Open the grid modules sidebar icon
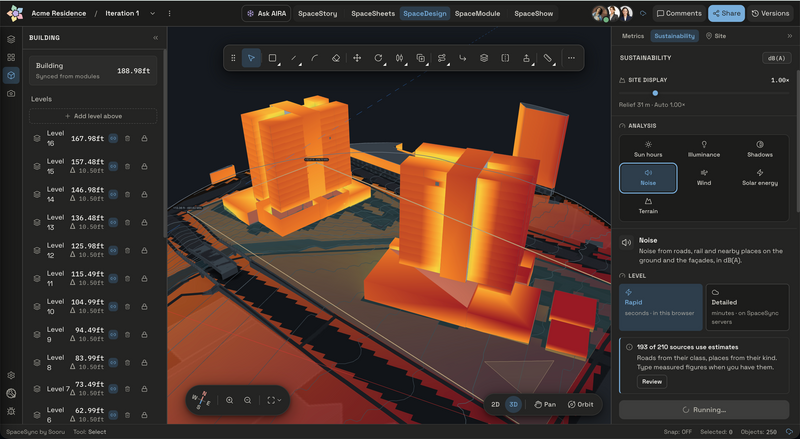Viewport: 800px width, 439px height. tap(11, 57)
